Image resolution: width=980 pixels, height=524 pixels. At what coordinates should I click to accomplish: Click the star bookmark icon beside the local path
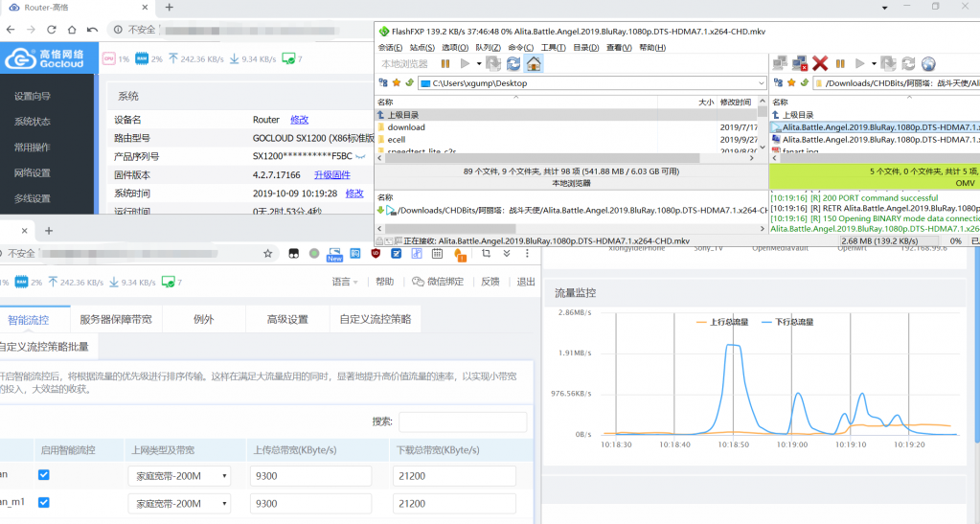coord(397,82)
